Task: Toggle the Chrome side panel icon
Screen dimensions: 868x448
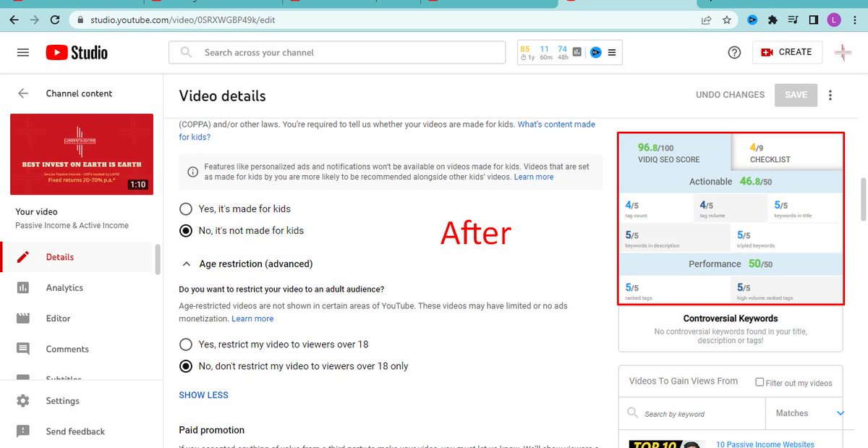Action: pyautogui.click(x=814, y=20)
